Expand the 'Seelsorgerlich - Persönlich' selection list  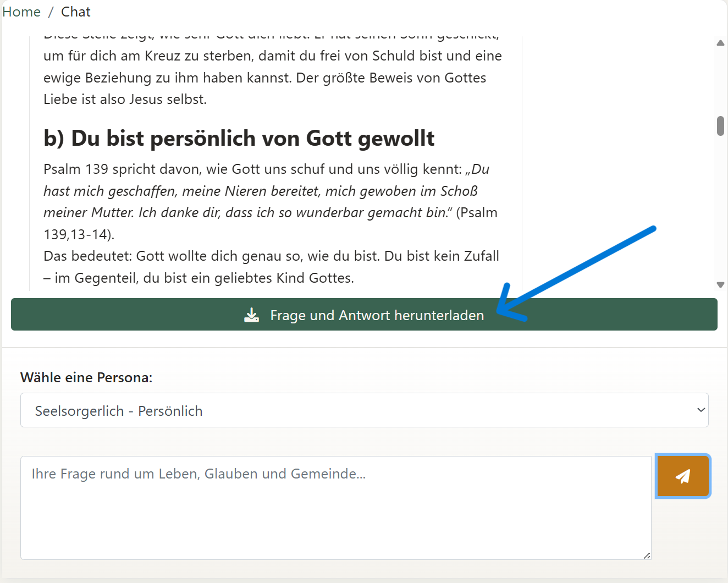coord(364,410)
